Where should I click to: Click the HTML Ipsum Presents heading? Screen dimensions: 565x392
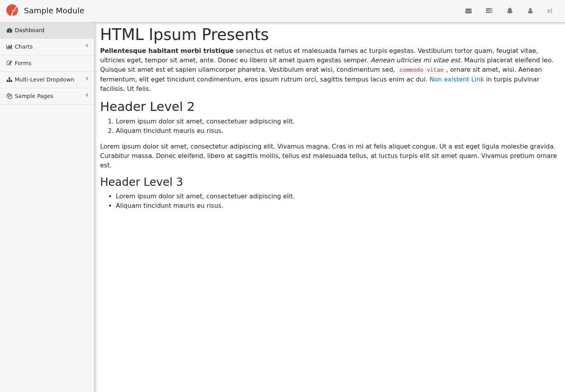pyautogui.click(x=184, y=34)
